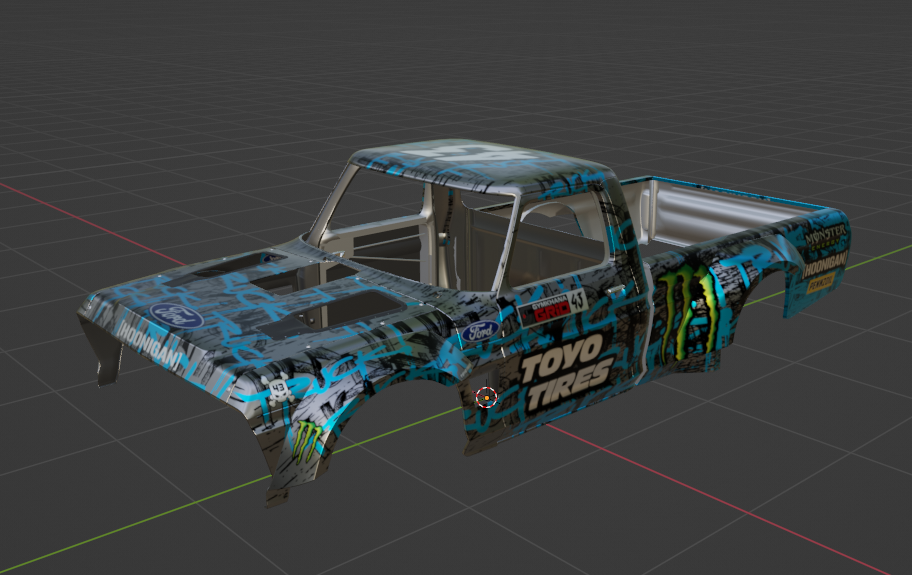Click the HOONIGAN text on the hood's front edge
The width and height of the screenshot is (912, 575).
tap(149, 350)
